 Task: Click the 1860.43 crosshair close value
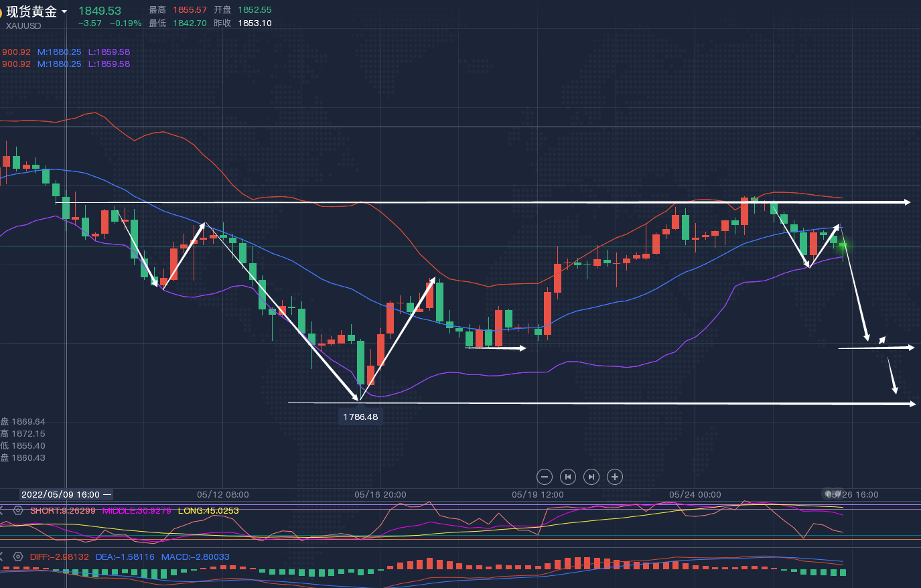click(28, 457)
